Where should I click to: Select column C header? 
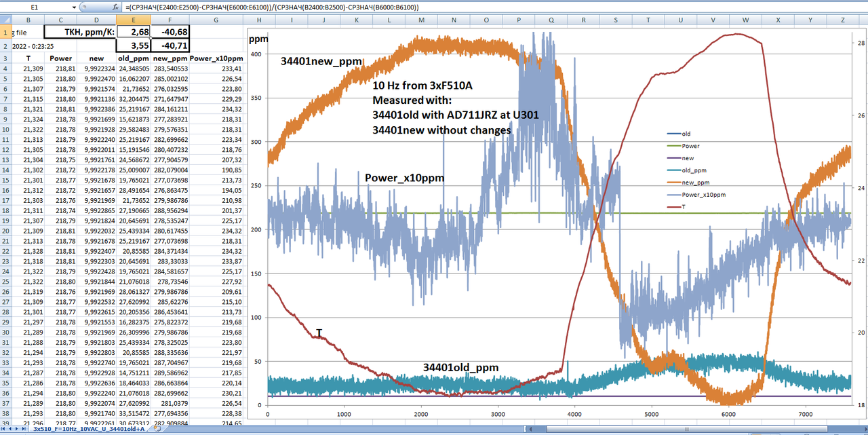[x=61, y=20]
